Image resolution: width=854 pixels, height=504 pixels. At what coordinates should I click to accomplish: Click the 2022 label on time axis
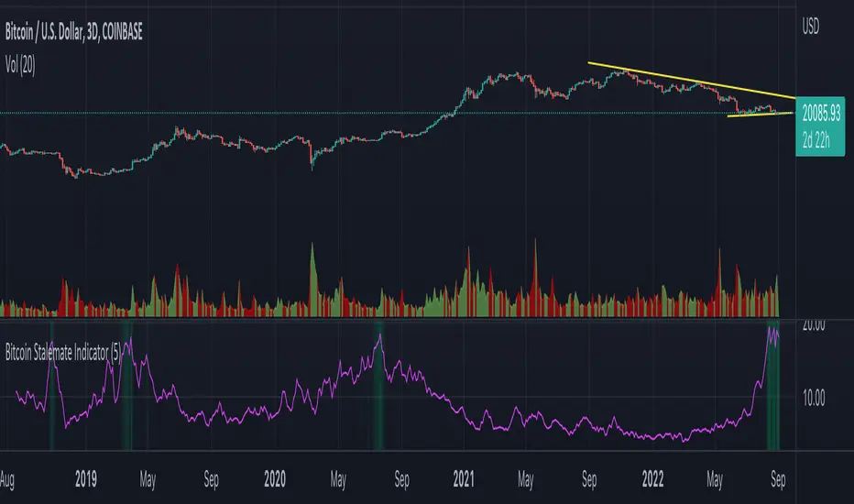[x=652, y=479]
